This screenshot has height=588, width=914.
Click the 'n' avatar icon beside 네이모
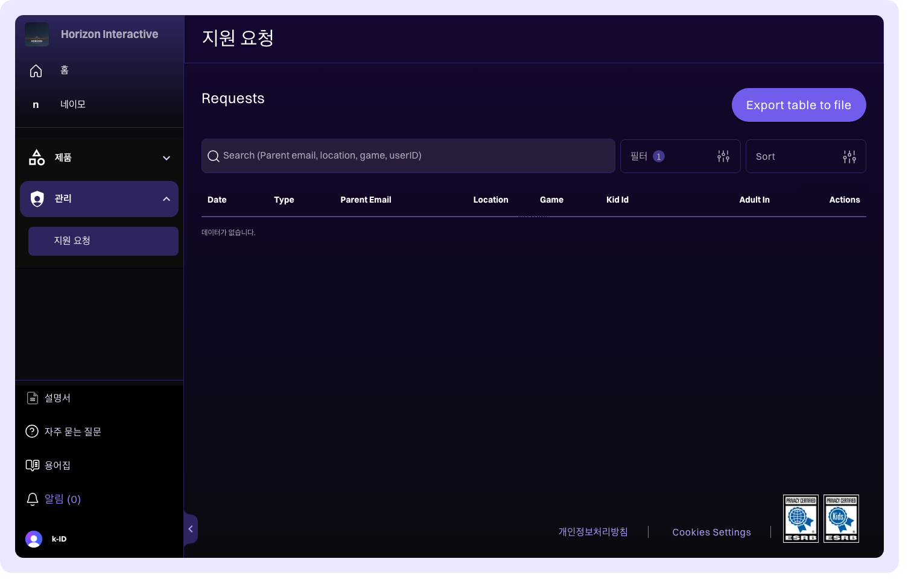pos(36,105)
